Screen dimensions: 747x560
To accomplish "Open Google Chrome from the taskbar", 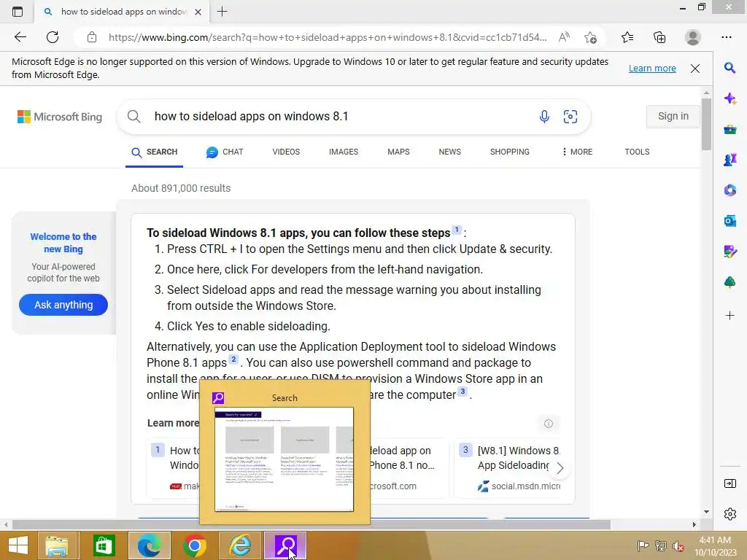I will point(194,545).
